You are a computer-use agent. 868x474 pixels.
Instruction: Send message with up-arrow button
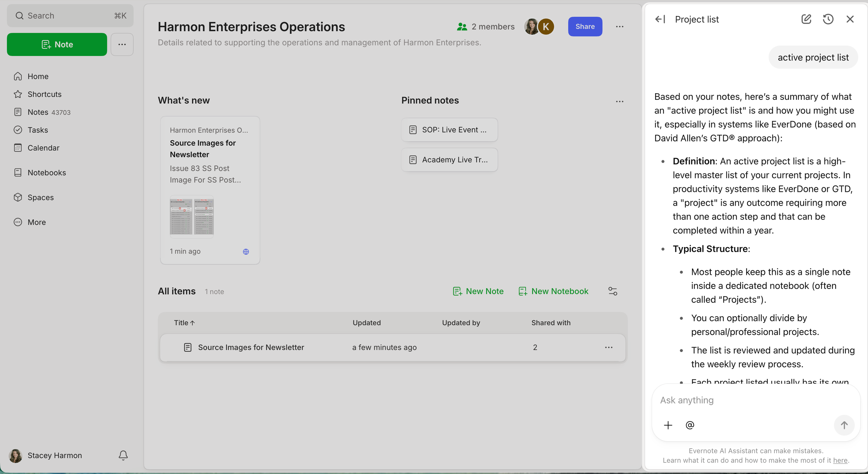coord(844,425)
